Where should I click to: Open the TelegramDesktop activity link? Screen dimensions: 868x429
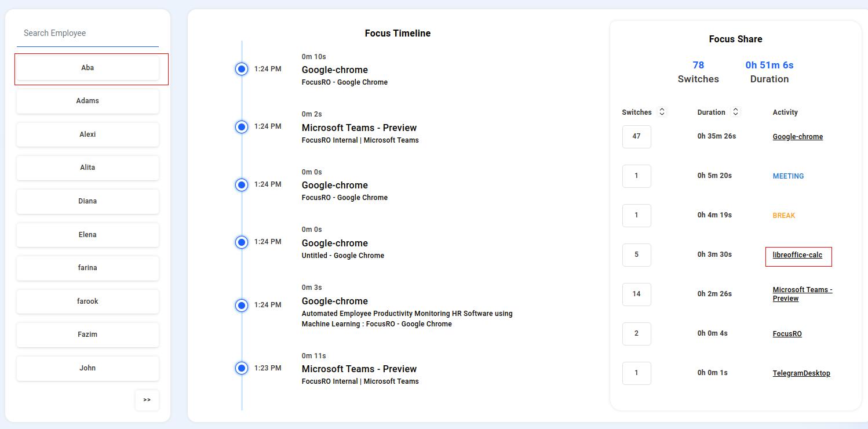point(801,373)
